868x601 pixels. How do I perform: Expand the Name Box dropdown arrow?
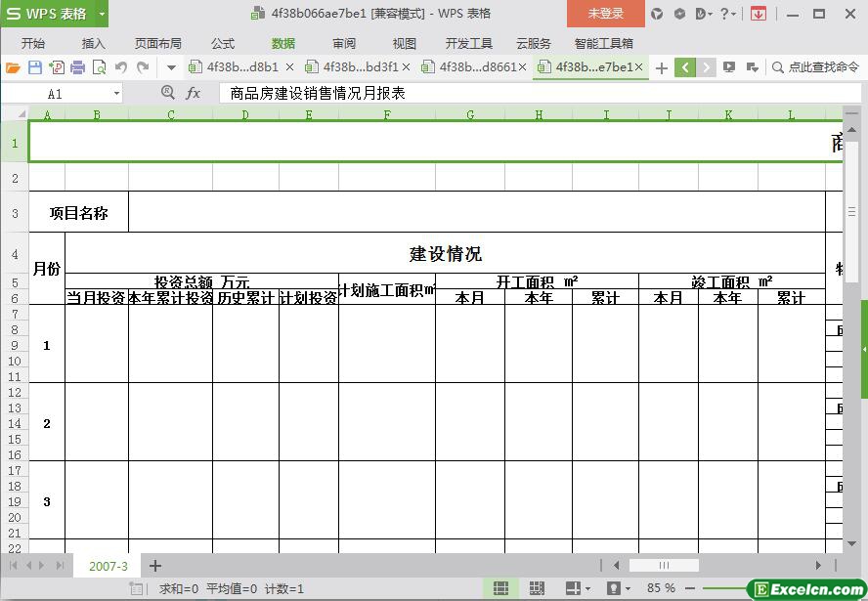[116, 94]
